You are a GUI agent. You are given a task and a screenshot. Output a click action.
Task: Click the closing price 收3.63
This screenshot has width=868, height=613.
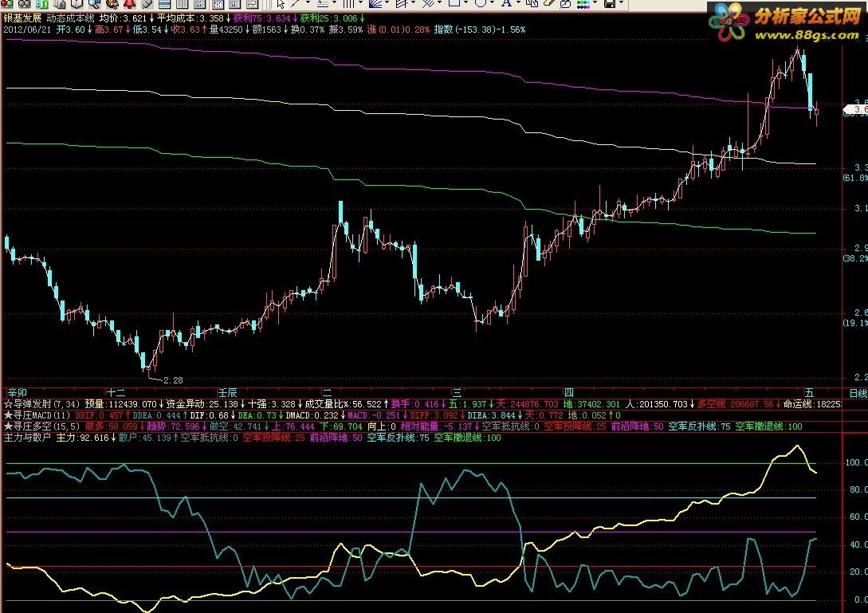tap(185, 29)
